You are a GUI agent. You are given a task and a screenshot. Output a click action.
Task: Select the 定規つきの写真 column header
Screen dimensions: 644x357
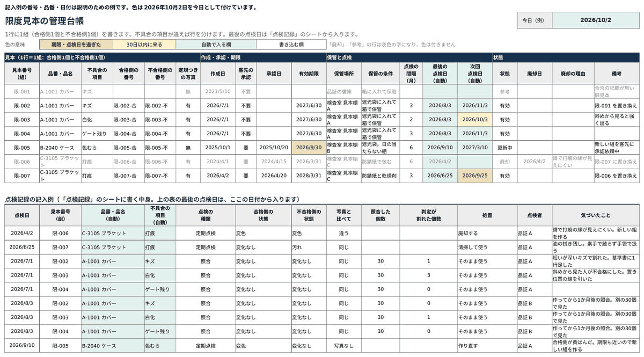point(188,74)
